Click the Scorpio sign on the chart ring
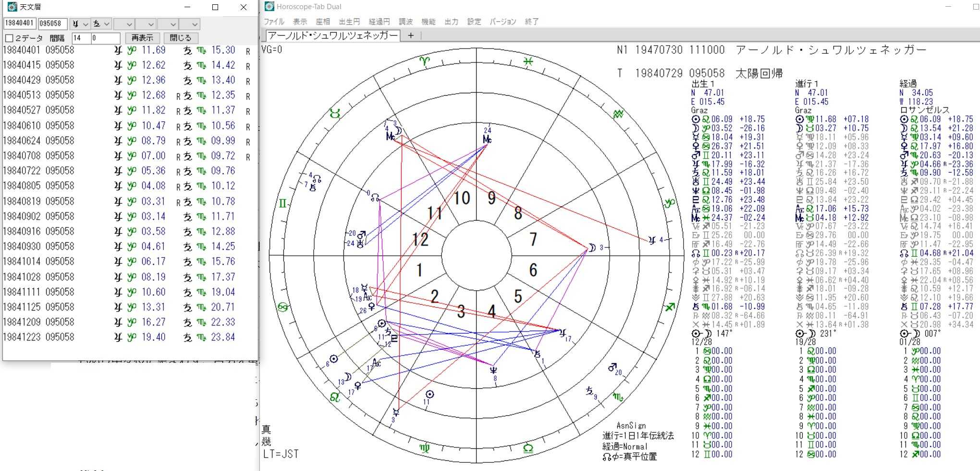 618,397
